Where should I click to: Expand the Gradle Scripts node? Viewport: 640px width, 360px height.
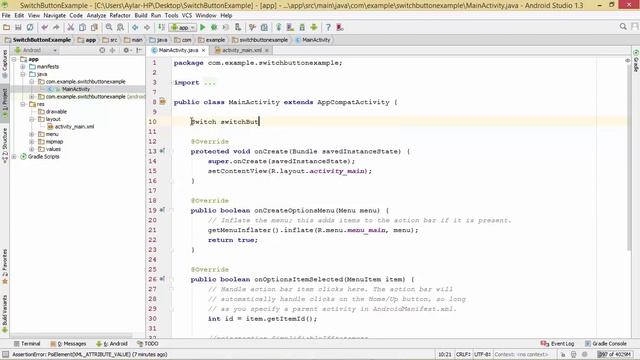14,157
